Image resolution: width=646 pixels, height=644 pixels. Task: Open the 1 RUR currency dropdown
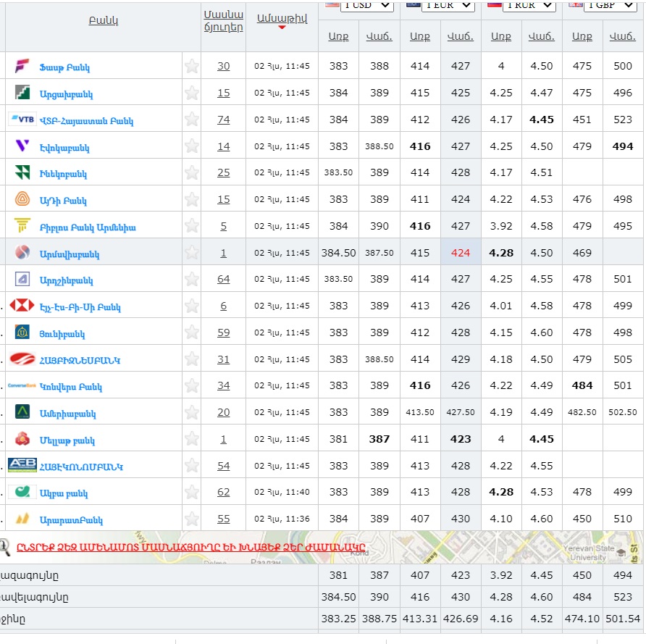pos(529,5)
